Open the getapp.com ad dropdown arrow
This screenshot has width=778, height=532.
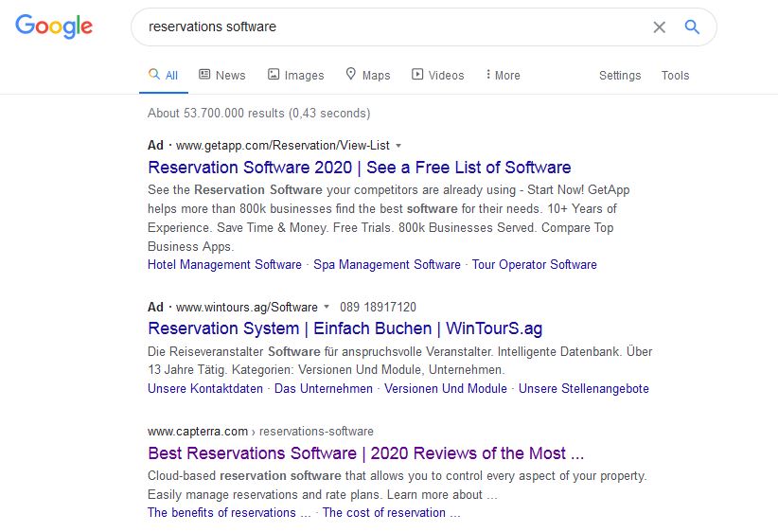pyautogui.click(x=398, y=146)
